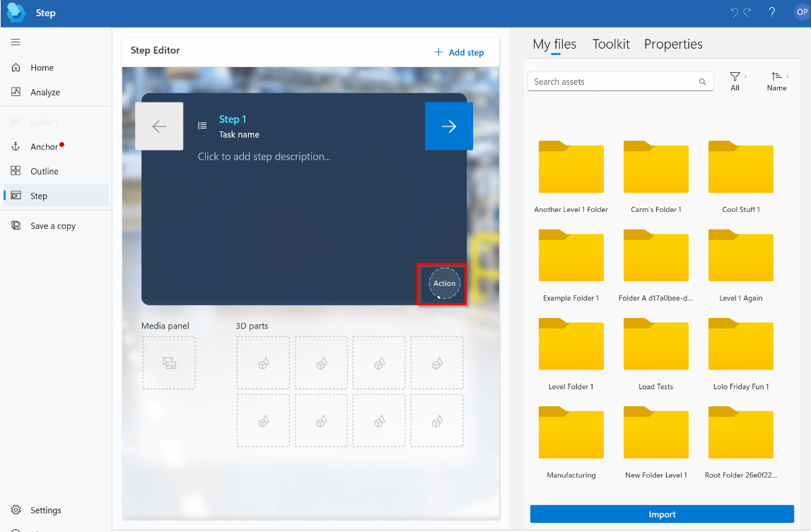
Task: Open the All filter dropdown
Action: 735,81
